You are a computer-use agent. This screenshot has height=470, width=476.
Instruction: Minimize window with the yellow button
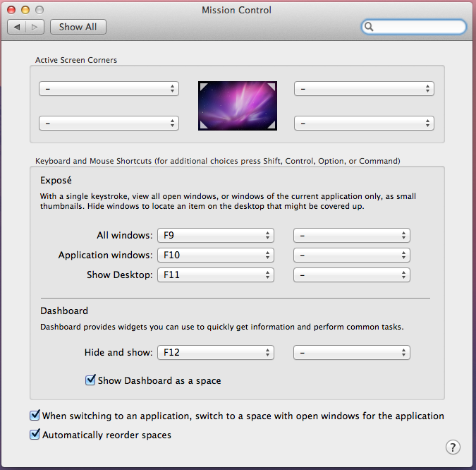25,10
